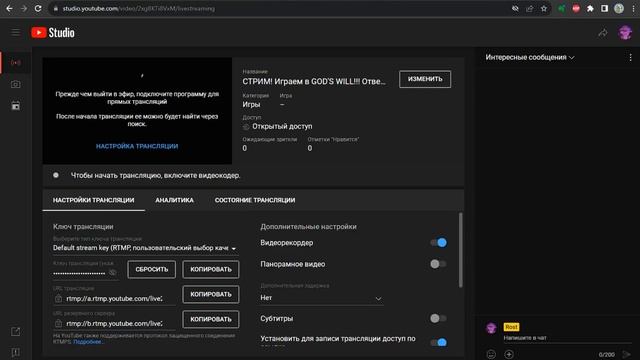Click the Открытый доступ visibility text
Image resolution: width=640 pixels, height=360 pixels.
click(282, 127)
